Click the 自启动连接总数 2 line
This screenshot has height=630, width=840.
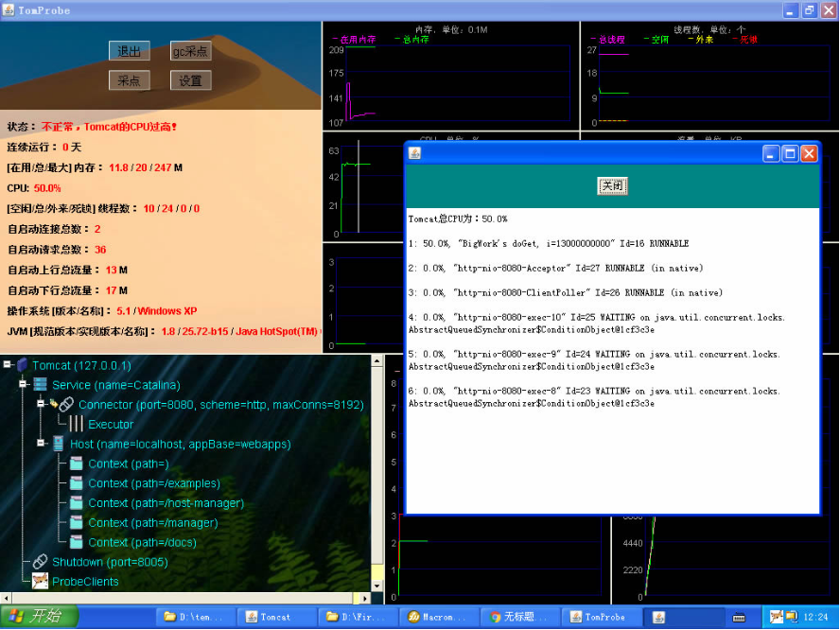(x=54, y=229)
